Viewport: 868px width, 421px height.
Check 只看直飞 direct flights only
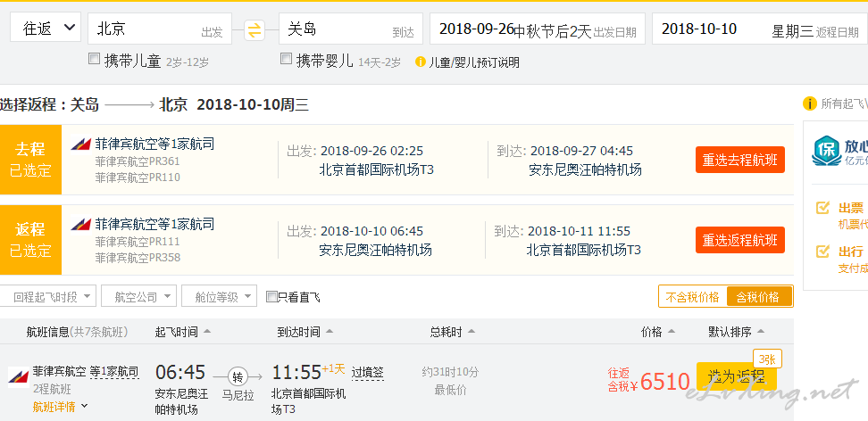(271, 297)
